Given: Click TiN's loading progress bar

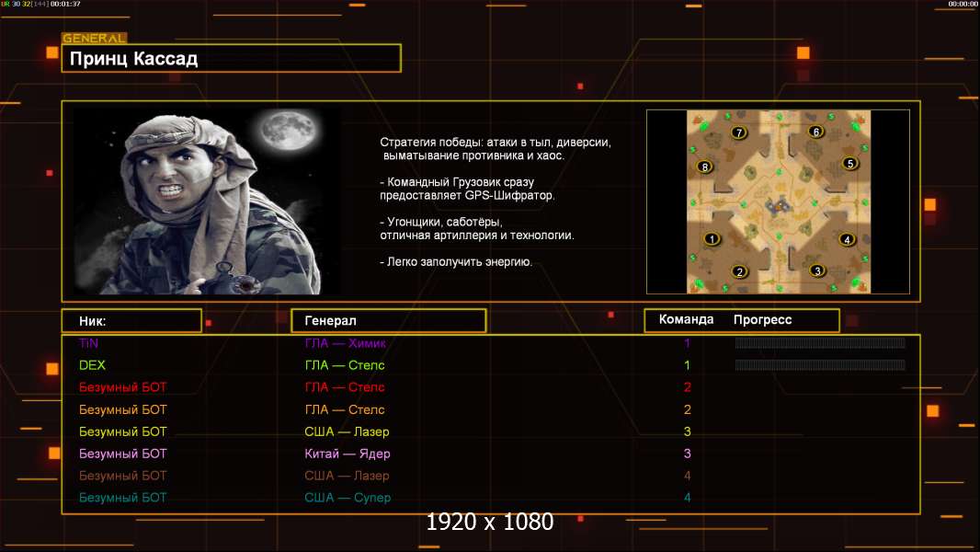Looking at the screenshot, I should coord(820,342).
